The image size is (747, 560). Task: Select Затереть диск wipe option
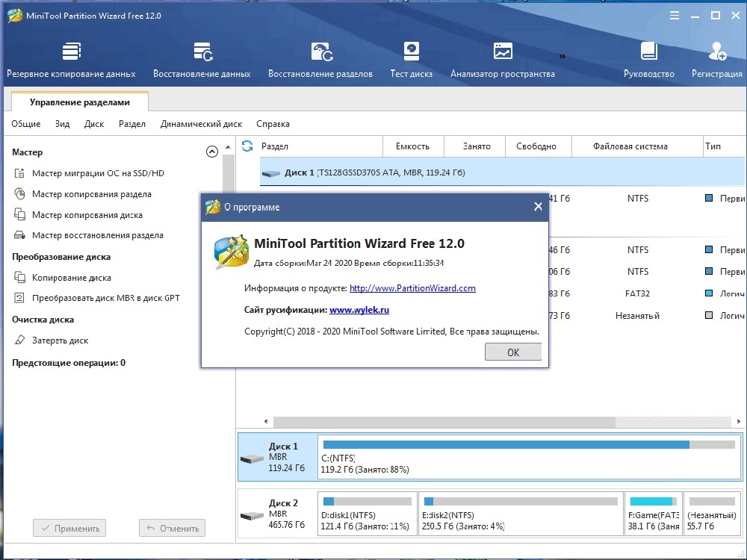52,340
